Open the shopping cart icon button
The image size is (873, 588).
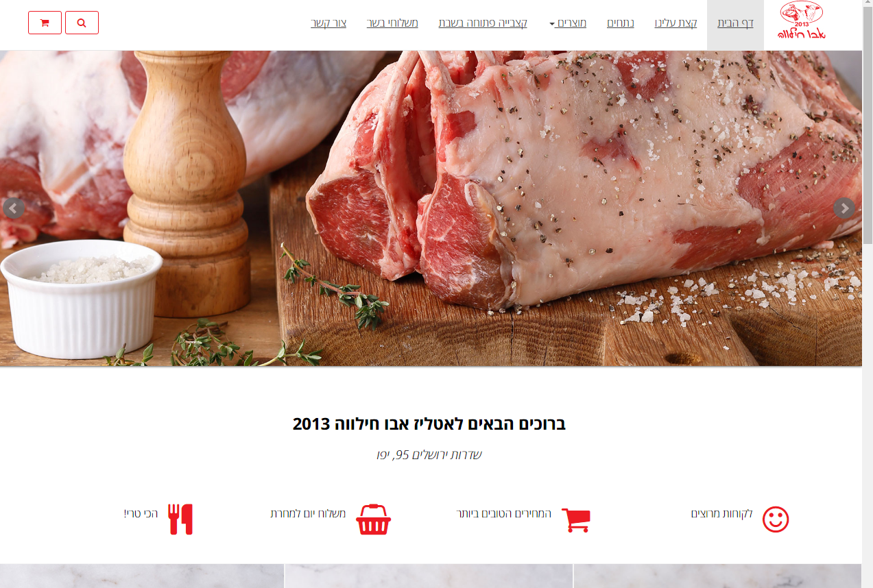tap(45, 23)
